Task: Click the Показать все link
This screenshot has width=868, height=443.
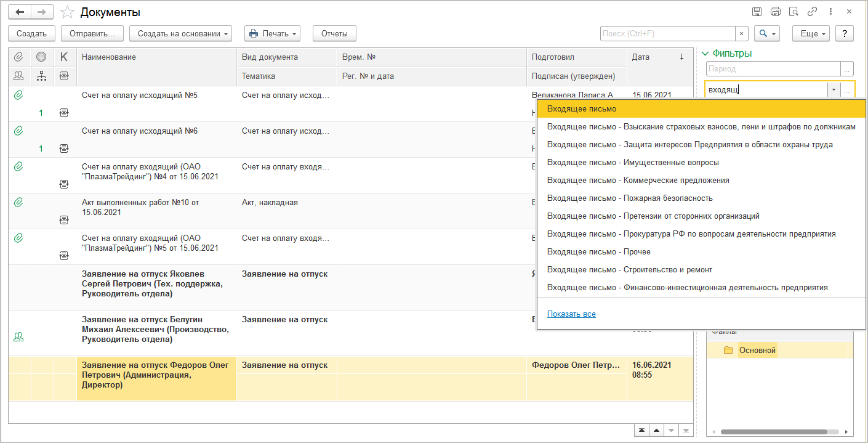Action: (x=571, y=314)
